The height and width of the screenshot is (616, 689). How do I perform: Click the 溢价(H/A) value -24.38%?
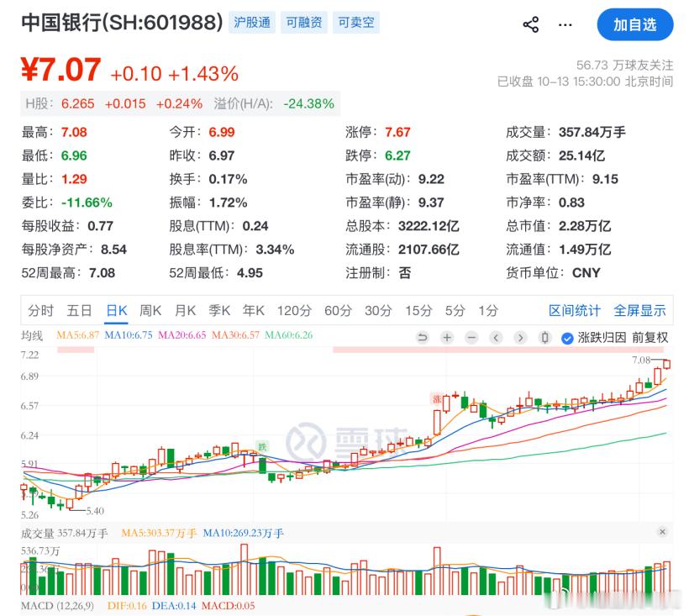[308, 103]
